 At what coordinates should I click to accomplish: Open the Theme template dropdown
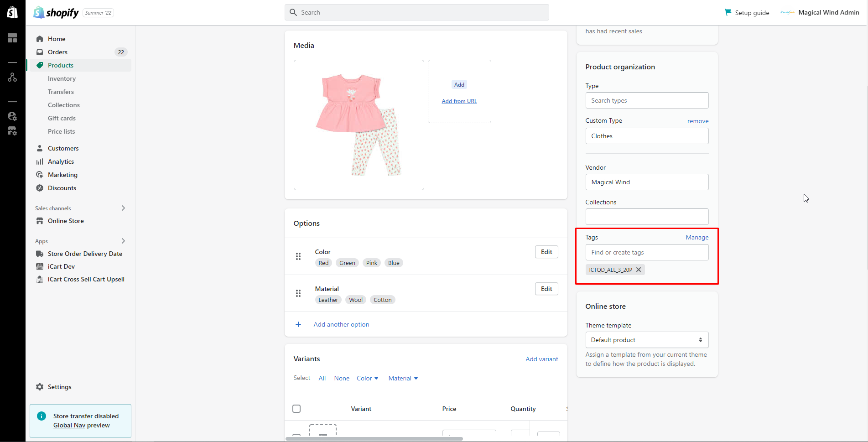tap(647, 340)
